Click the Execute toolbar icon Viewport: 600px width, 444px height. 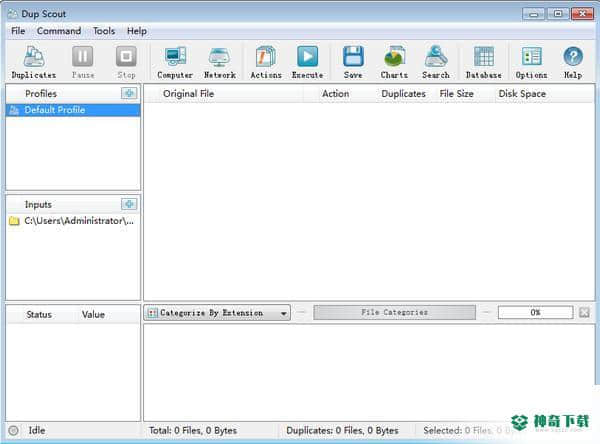308,62
